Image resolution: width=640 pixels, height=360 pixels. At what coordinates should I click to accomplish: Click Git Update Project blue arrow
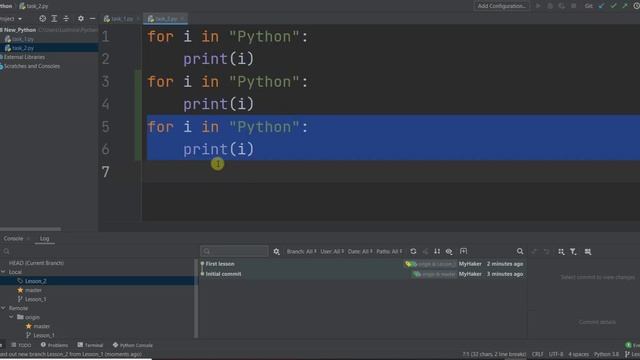tap(601, 6)
